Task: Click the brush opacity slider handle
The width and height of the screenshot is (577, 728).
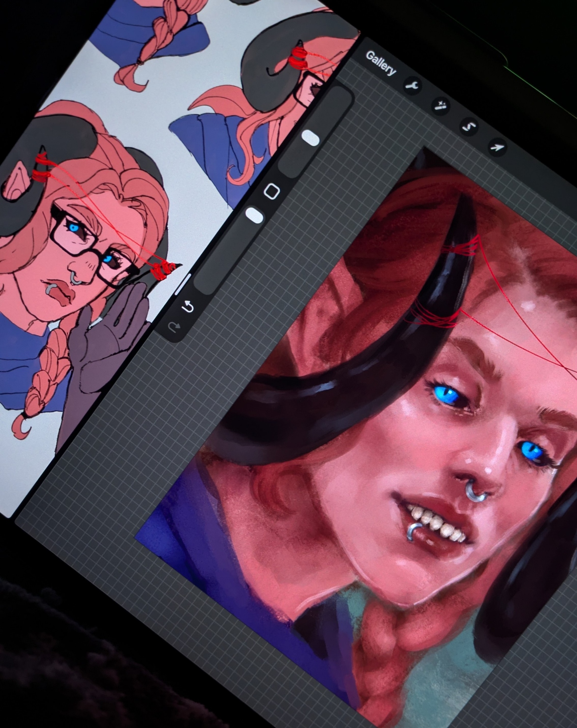Action: click(254, 215)
